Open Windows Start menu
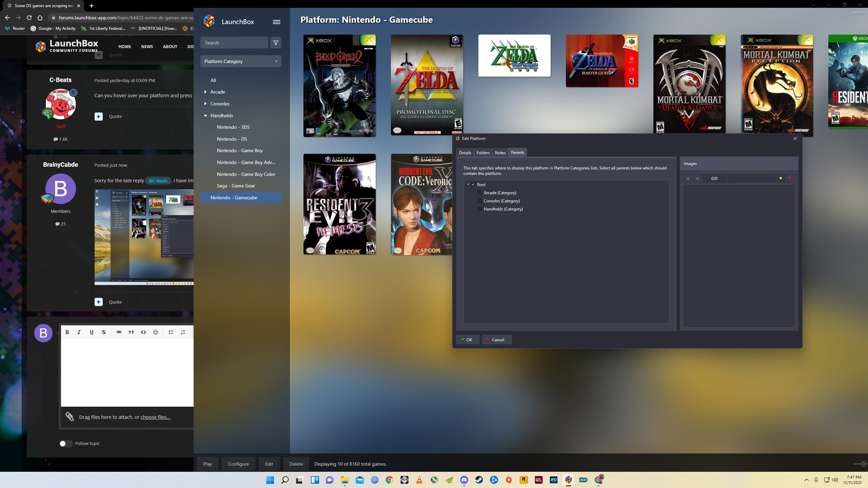Viewport: 868px width, 488px height. pos(270,480)
